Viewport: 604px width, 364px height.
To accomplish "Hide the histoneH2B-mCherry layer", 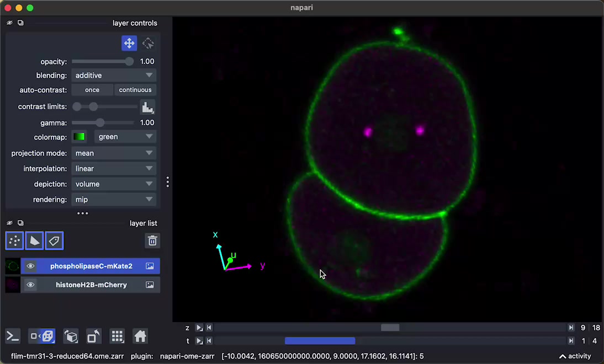I will (x=30, y=285).
